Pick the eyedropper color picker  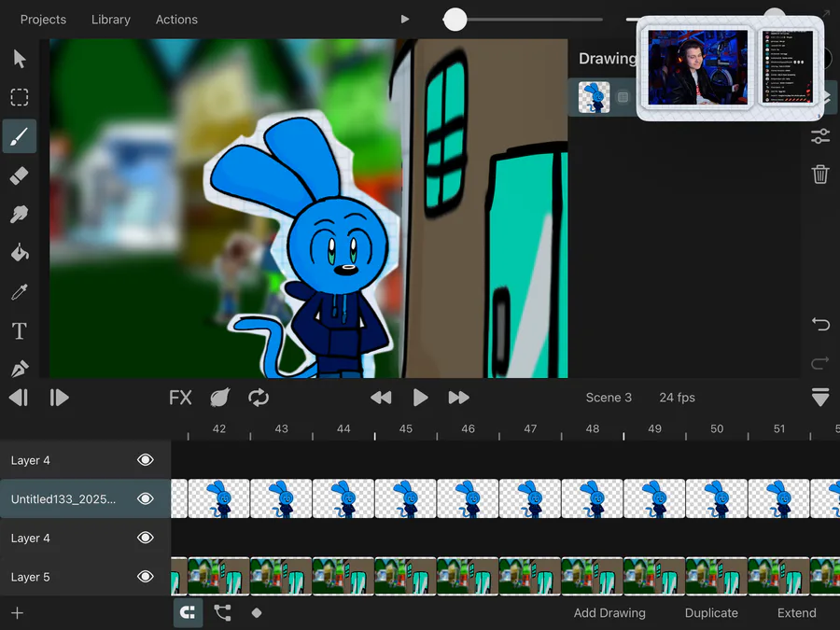point(20,292)
